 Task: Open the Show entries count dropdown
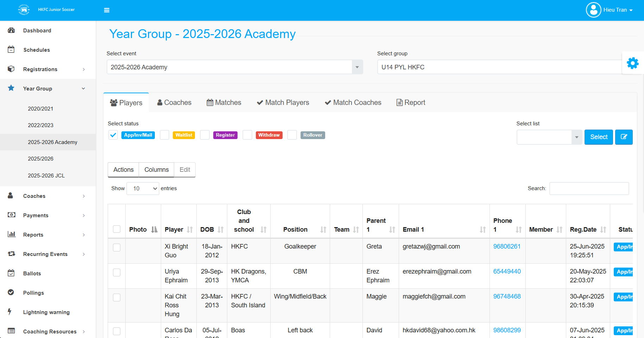coord(143,188)
